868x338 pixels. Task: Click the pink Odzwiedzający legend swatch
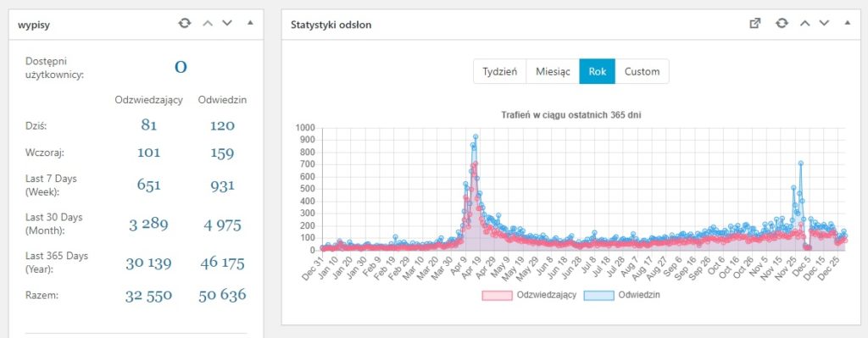click(x=497, y=296)
